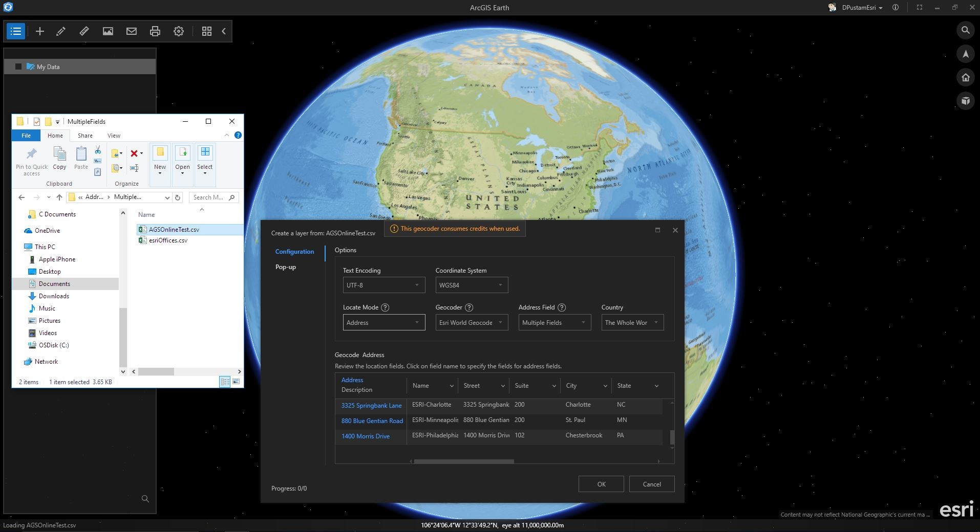Click the Cancel button in dialog
The width and height of the screenshot is (980, 532).
pos(652,484)
